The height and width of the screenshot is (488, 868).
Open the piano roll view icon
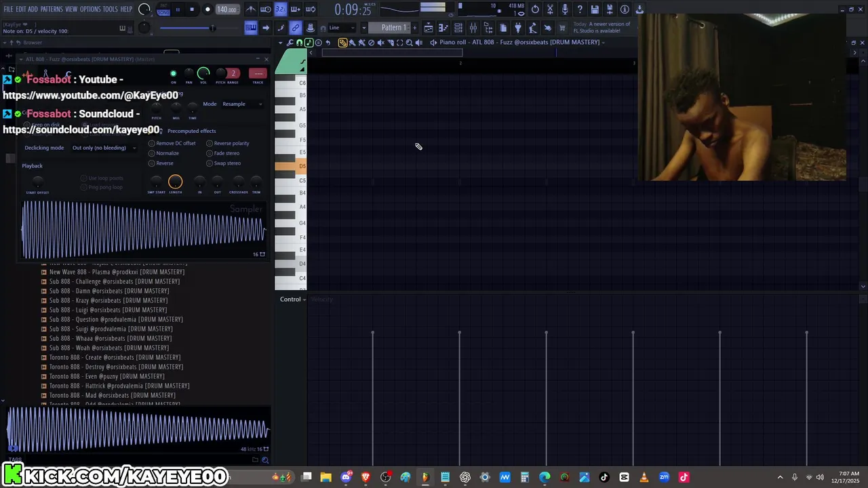pos(443,28)
